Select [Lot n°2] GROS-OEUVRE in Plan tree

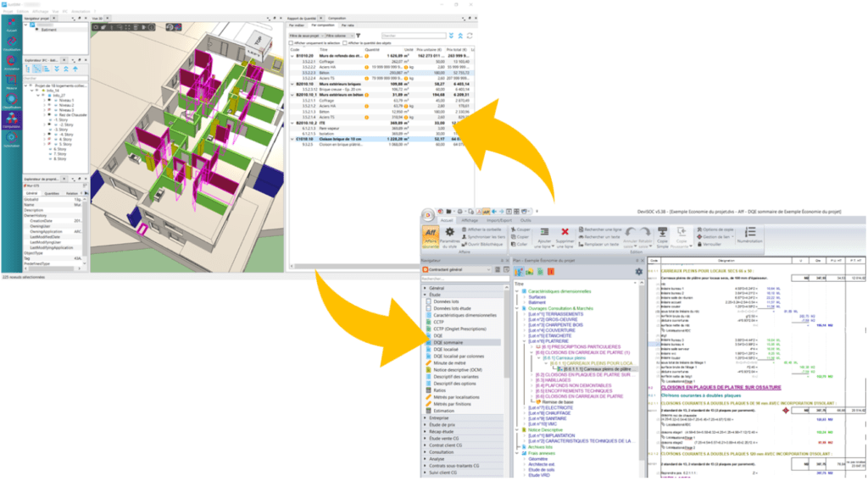click(x=553, y=319)
